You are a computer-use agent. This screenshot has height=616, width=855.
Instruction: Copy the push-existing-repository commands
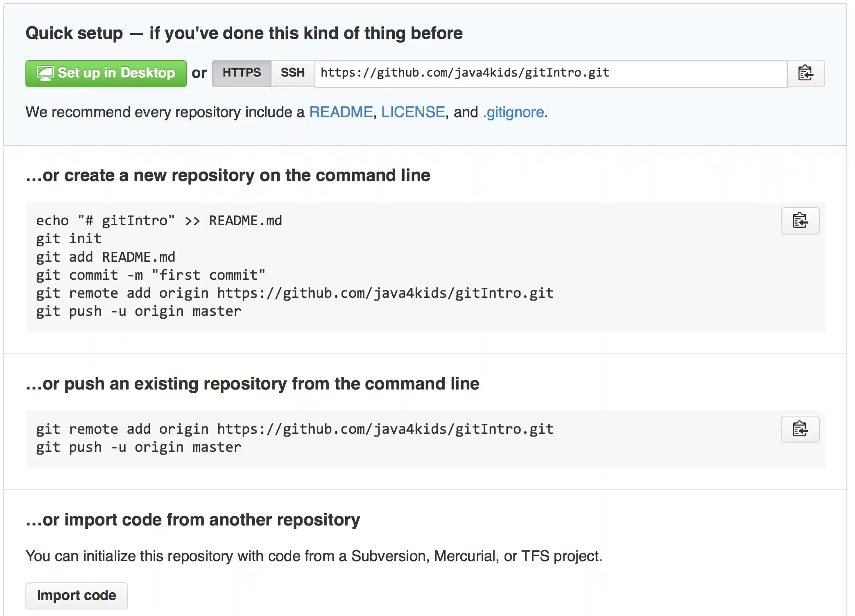click(800, 430)
